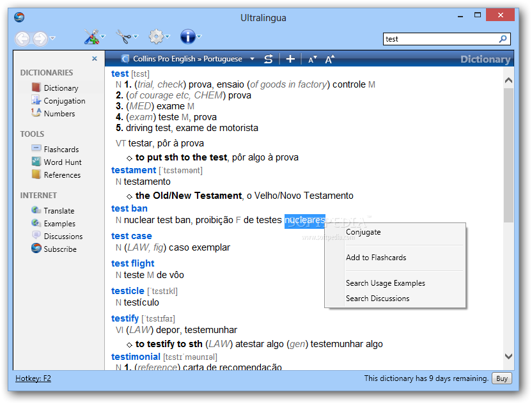Click the Hotkey: F2 link
532x404 pixels.
pos(33,378)
